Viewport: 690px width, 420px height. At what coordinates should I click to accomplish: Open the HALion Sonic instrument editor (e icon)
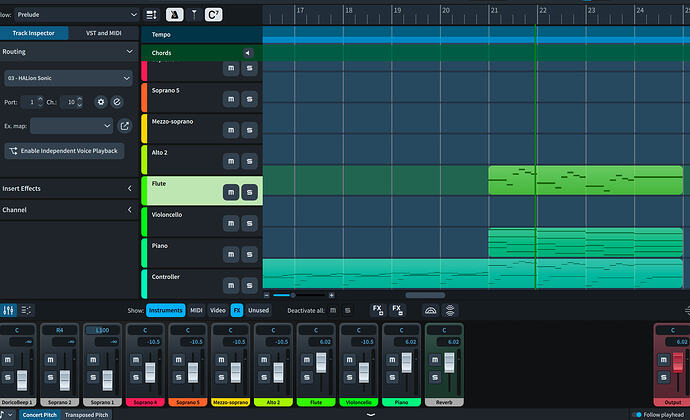(x=117, y=102)
